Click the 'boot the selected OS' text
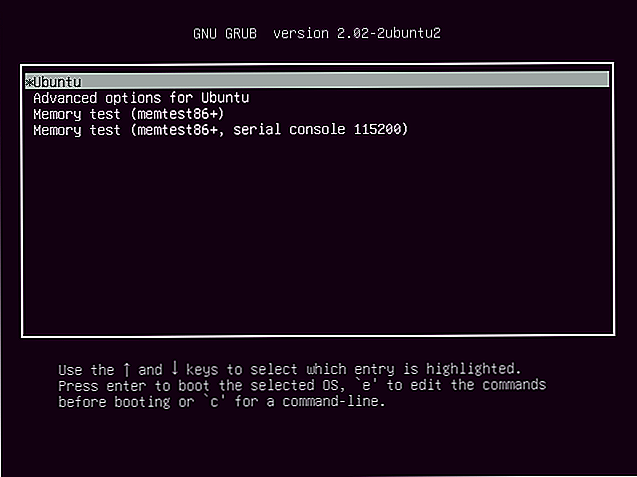This screenshot has width=637, height=477. (x=258, y=385)
